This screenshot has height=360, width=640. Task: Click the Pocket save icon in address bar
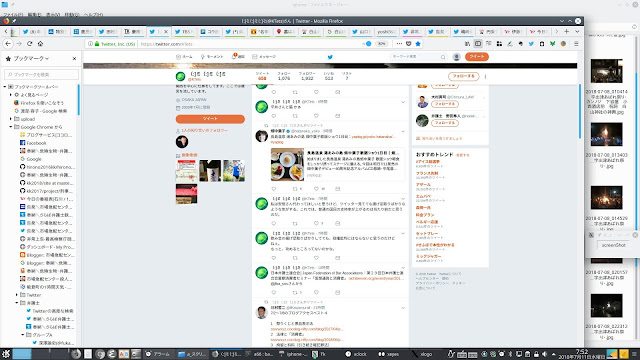click(409, 44)
